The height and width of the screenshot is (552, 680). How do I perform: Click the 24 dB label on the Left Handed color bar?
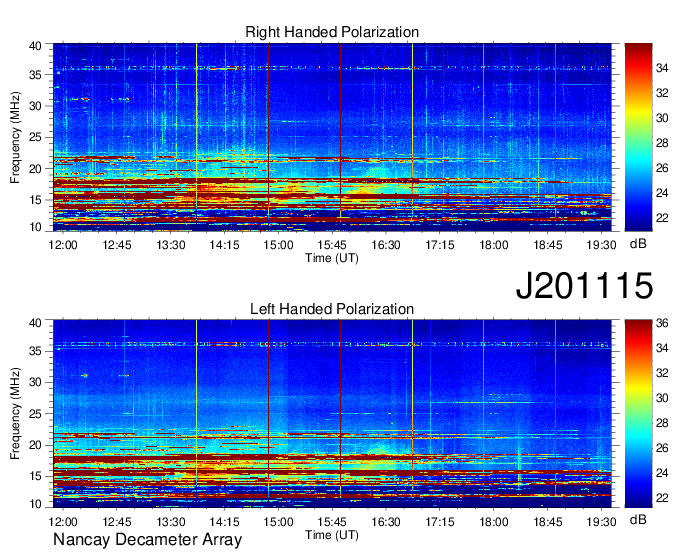[662, 473]
